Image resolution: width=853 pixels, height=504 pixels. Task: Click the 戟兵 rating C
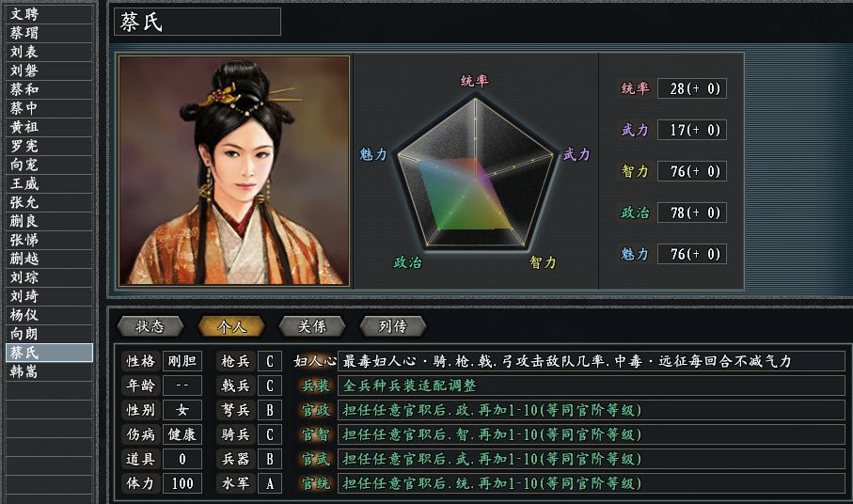(269, 386)
